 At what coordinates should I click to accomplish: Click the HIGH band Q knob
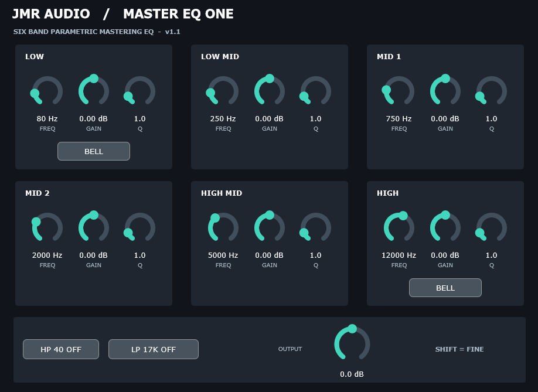491,227
